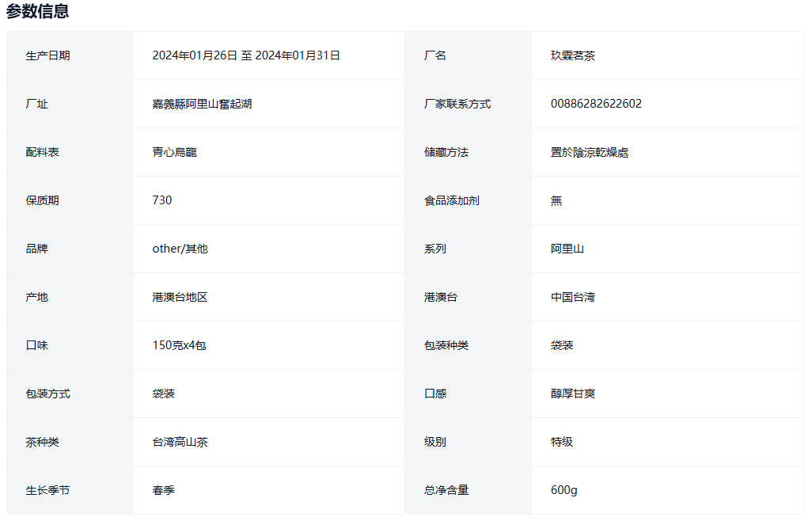Click the grade value 特级
Screen dimensions: 812x521
pos(561,442)
